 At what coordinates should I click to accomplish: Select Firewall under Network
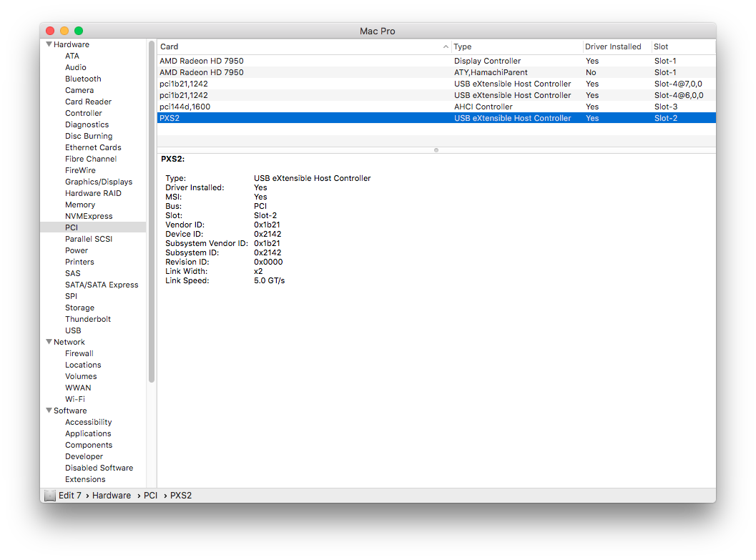tap(79, 353)
